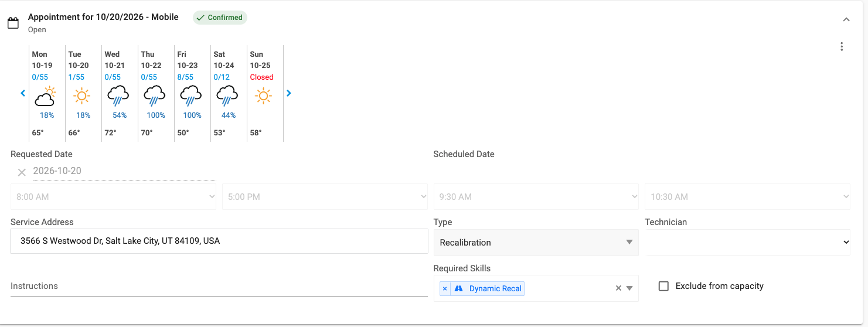Open the three-dot more options menu
Viewport: 868px width, 327px height.
click(842, 47)
